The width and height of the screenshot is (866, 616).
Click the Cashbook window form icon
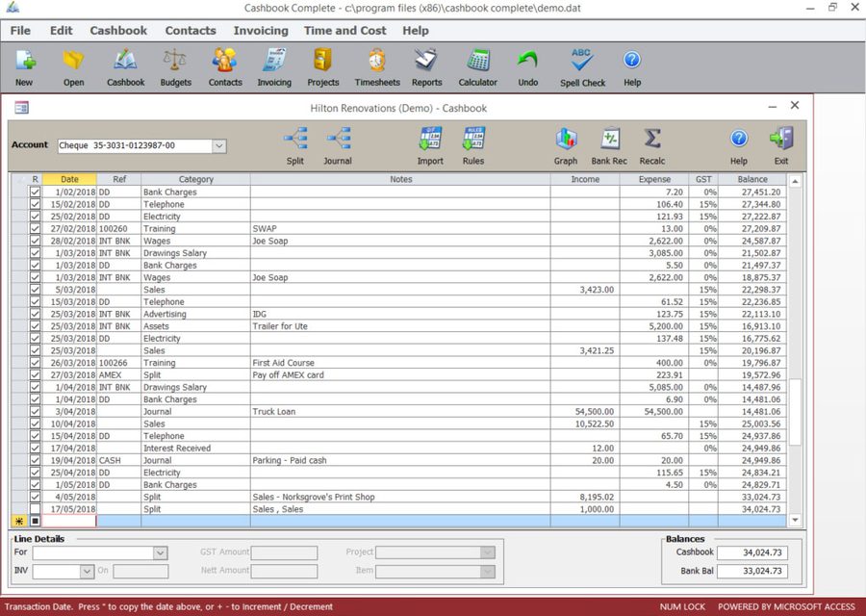21,107
